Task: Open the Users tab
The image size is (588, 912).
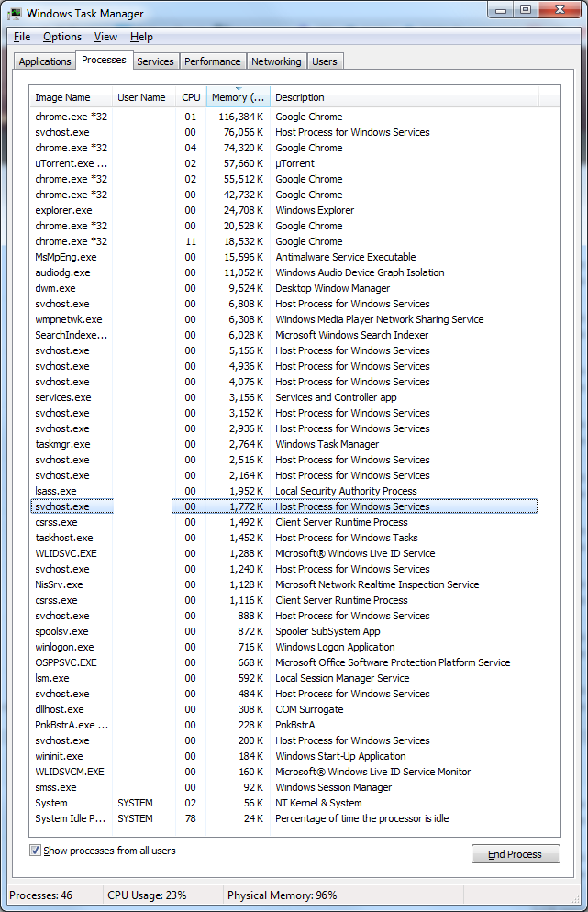Action: pyautogui.click(x=325, y=61)
